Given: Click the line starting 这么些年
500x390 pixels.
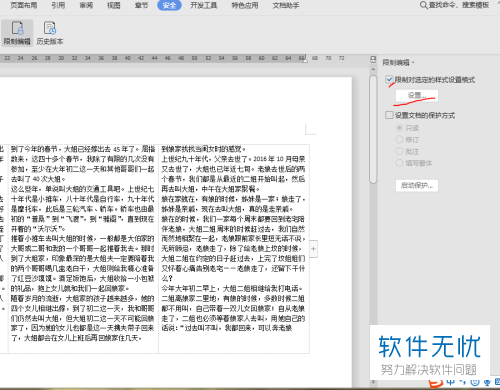Looking at the screenshot, I should click(83, 189).
